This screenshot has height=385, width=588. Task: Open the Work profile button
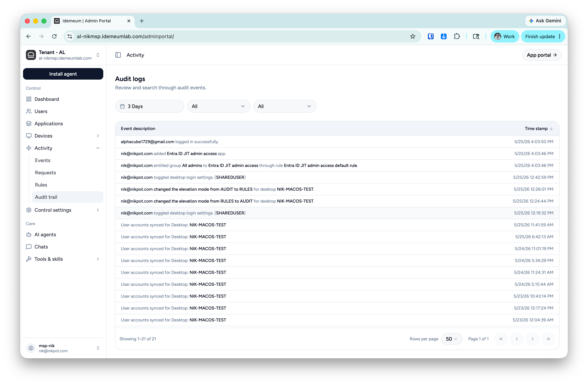tap(505, 36)
